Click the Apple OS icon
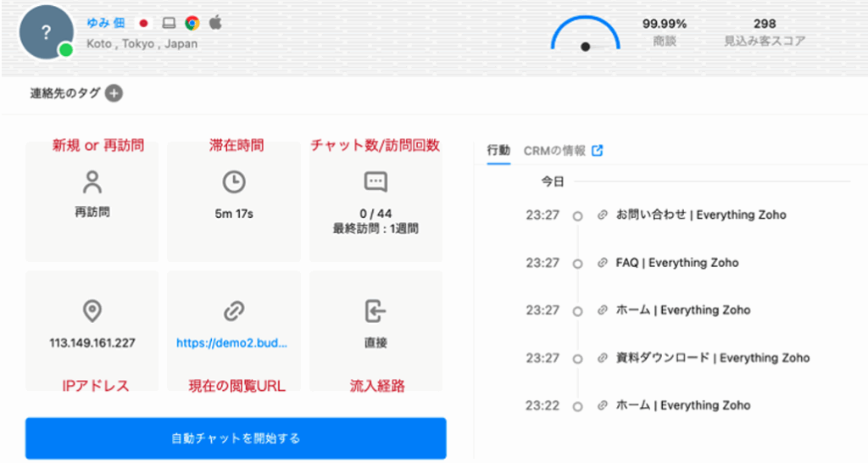868x463 pixels. [214, 24]
